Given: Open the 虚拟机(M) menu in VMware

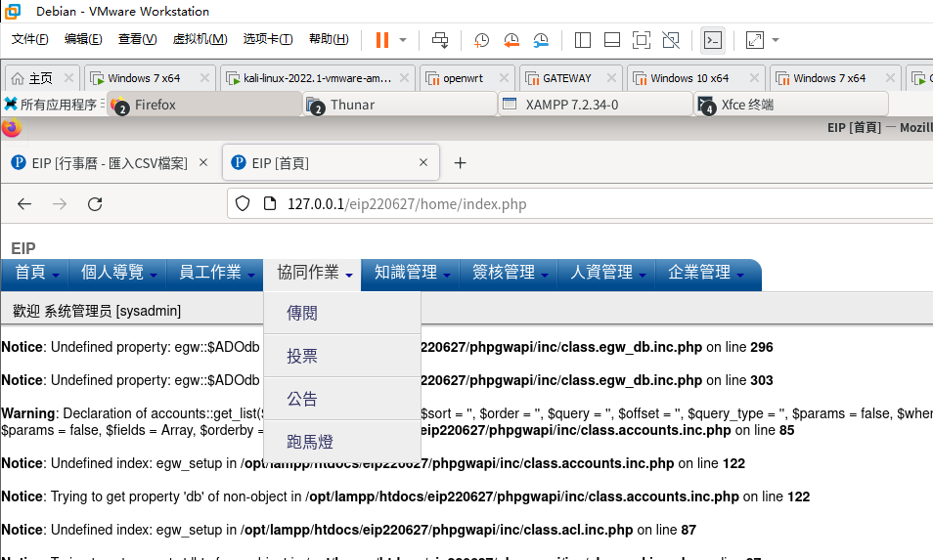Looking at the screenshot, I should click(x=200, y=39).
